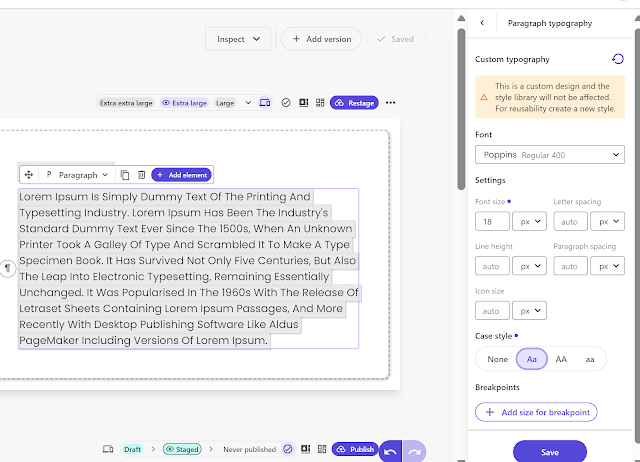Click the Add element button
The width and height of the screenshot is (640, 462).
pyautogui.click(x=182, y=175)
